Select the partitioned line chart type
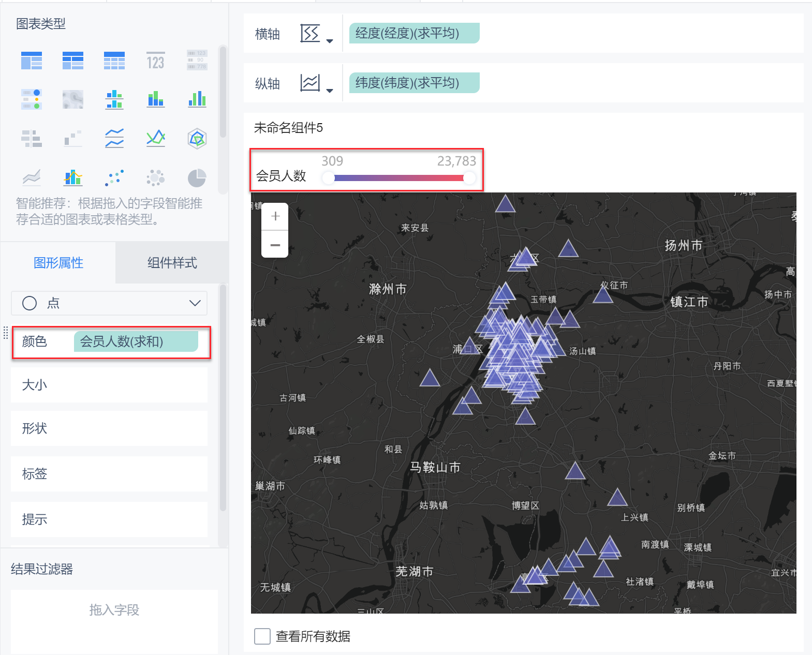Viewport: 812px width, 655px height. click(114, 138)
